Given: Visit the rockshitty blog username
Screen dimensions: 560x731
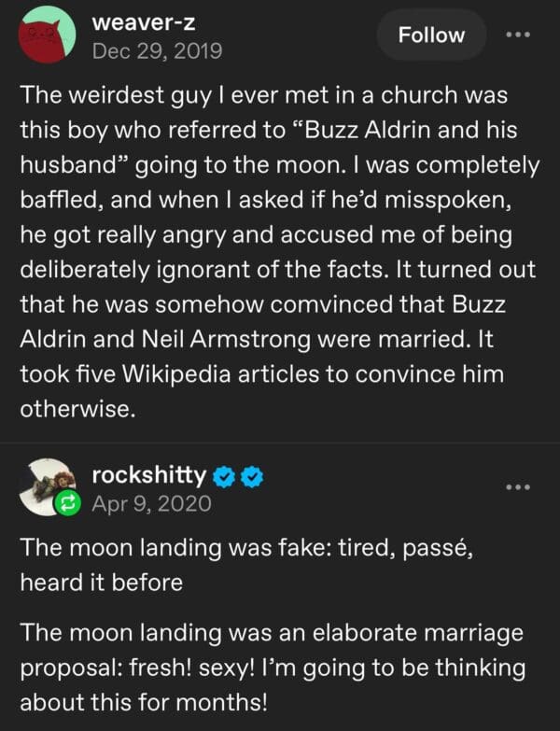Looking at the screenshot, I should (x=148, y=474).
